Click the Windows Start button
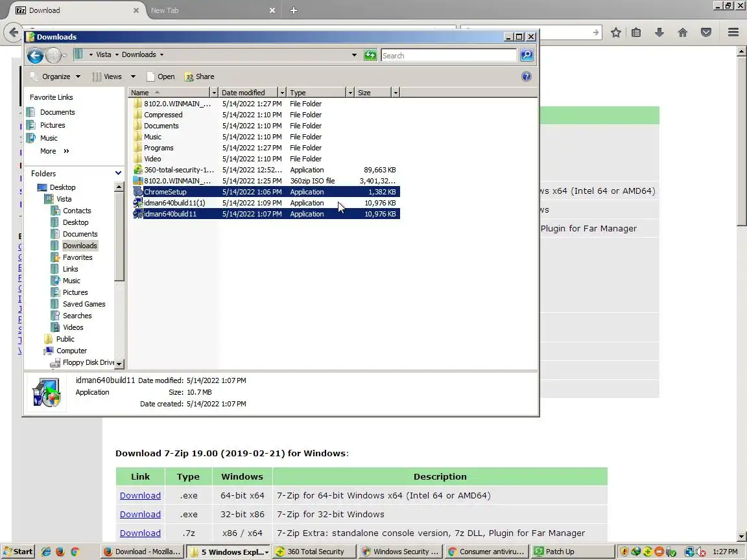This screenshot has width=747, height=560. (x=18, y=552)
